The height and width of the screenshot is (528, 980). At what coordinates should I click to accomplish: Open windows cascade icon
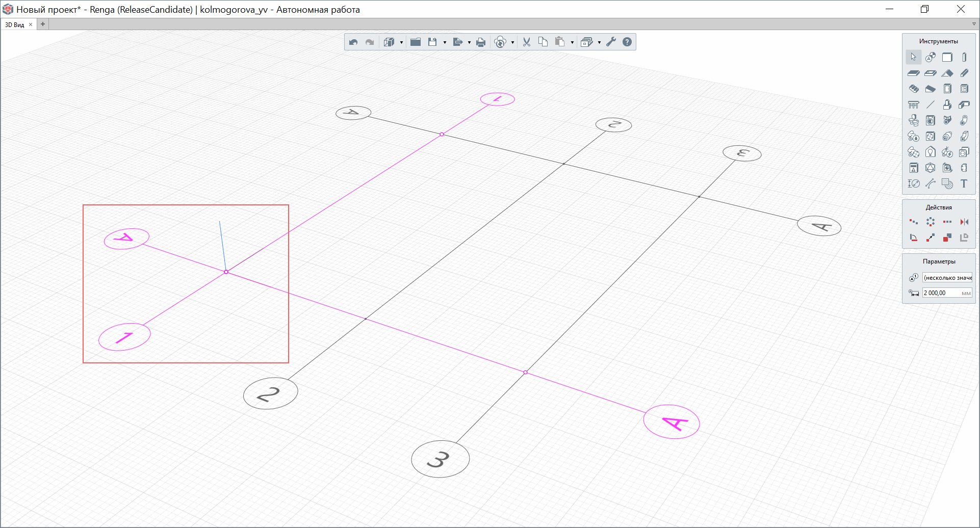[x=586, y=42]
